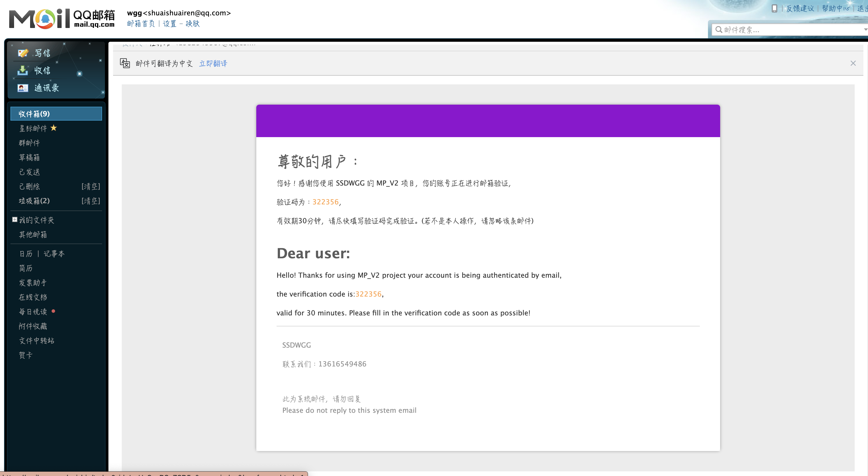
Task: Empty the 垃圾箱 folder via 清空
Action: [91, 201]
